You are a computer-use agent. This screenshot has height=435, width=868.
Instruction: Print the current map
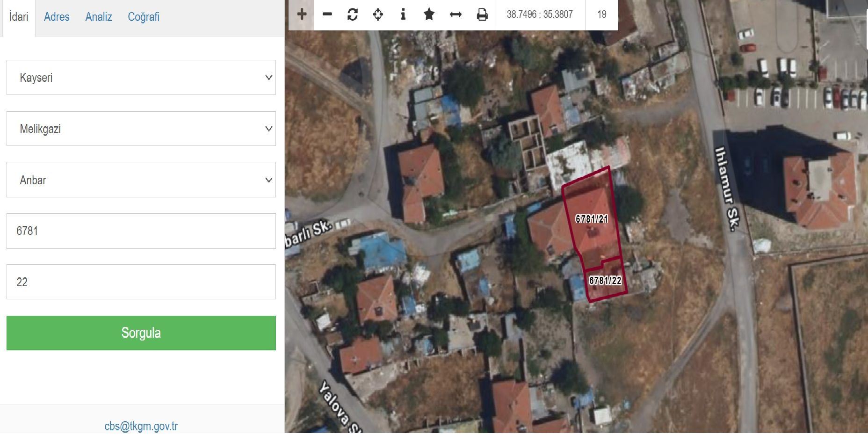pos(482,14)
